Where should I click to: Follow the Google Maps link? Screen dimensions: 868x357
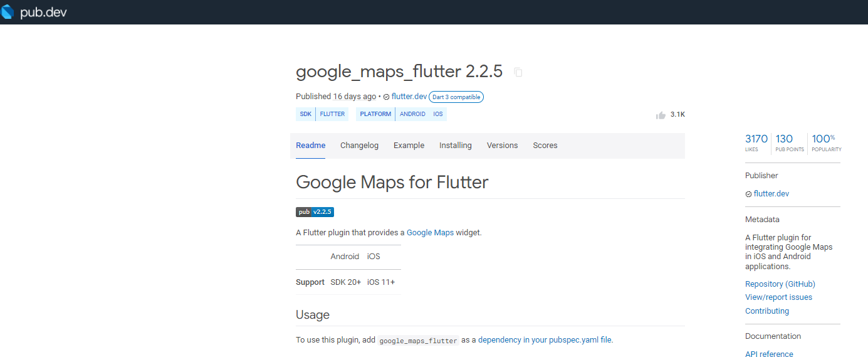430,232
